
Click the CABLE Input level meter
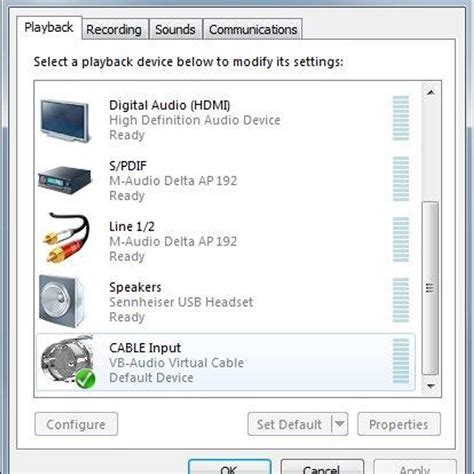click(401, 361)
